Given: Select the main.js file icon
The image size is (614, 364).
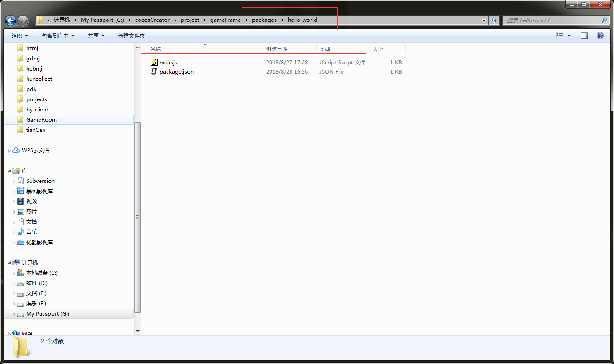Looking at the screenshot, I should click(x=154, y=63).
